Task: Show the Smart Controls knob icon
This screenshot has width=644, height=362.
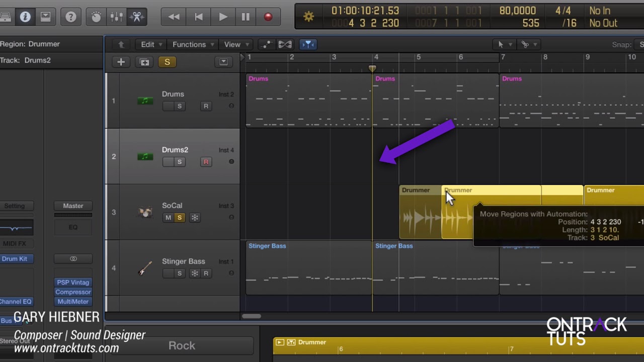Action: pyautogui.click(x=96, y=17)
